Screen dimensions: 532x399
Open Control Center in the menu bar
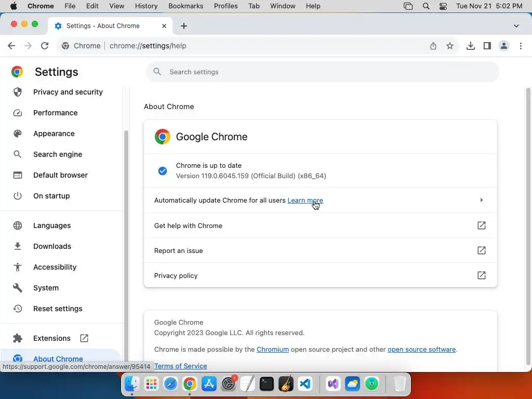click(x=443, y=6)
